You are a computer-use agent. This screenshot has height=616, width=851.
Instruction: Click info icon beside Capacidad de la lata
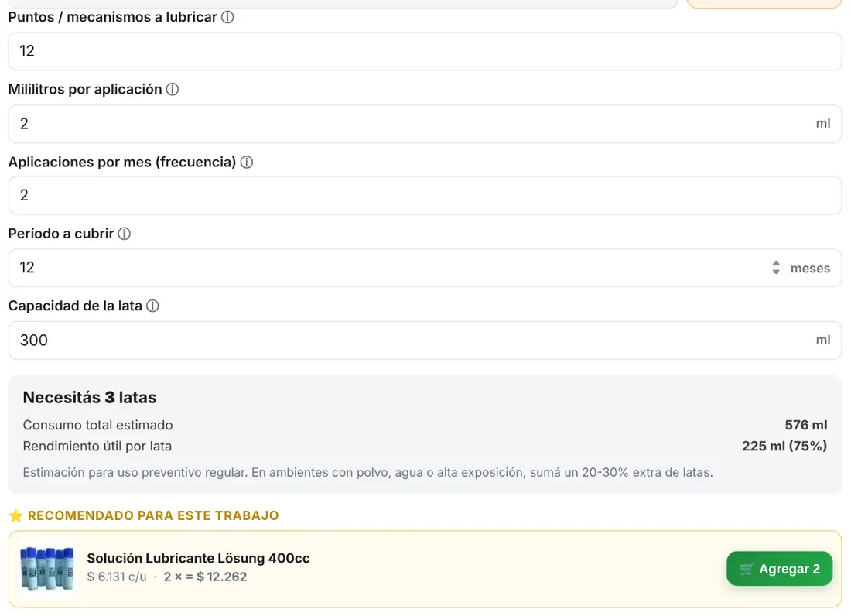pos(153,306)
